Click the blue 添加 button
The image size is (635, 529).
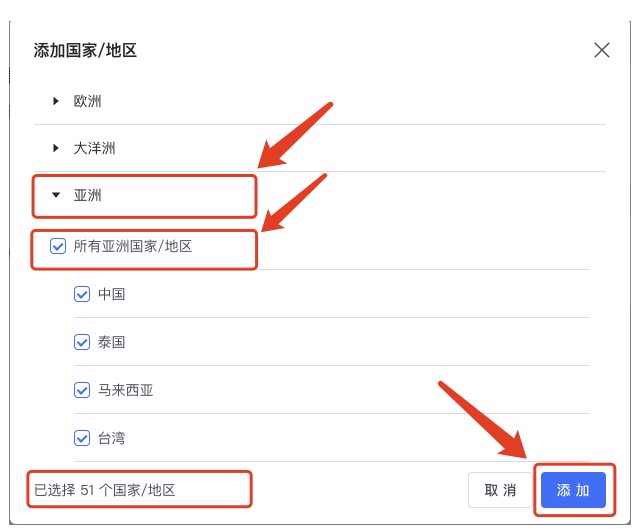click(x=573, y=490)
